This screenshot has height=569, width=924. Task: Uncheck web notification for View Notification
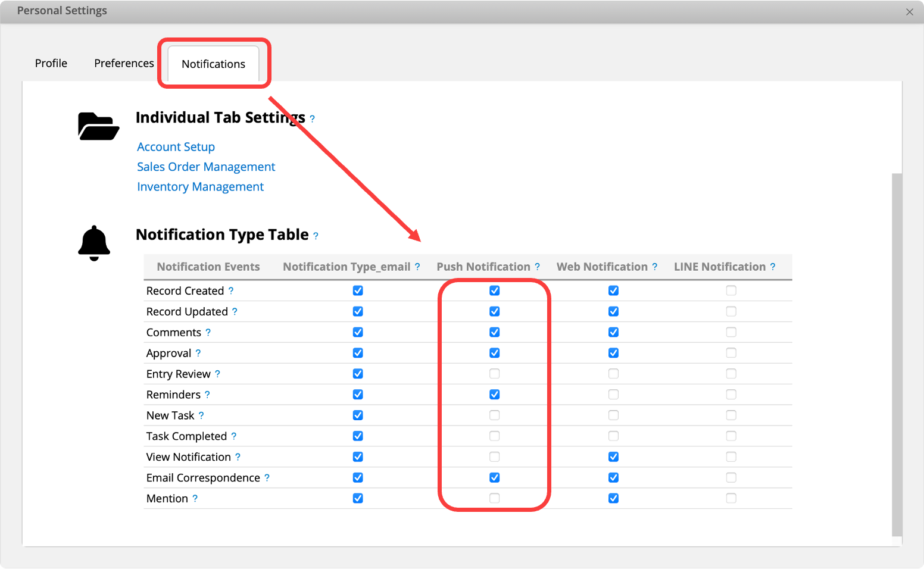(x=614, y=457)
